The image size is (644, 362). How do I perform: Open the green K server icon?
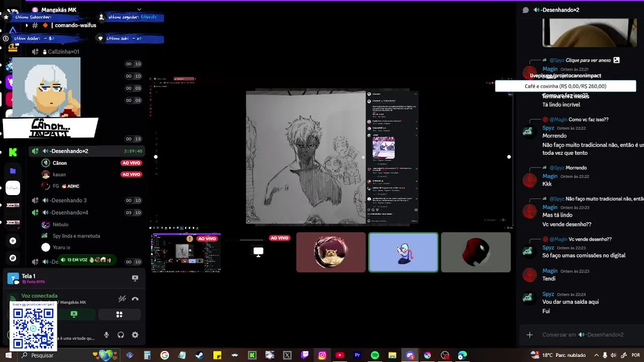13,152
